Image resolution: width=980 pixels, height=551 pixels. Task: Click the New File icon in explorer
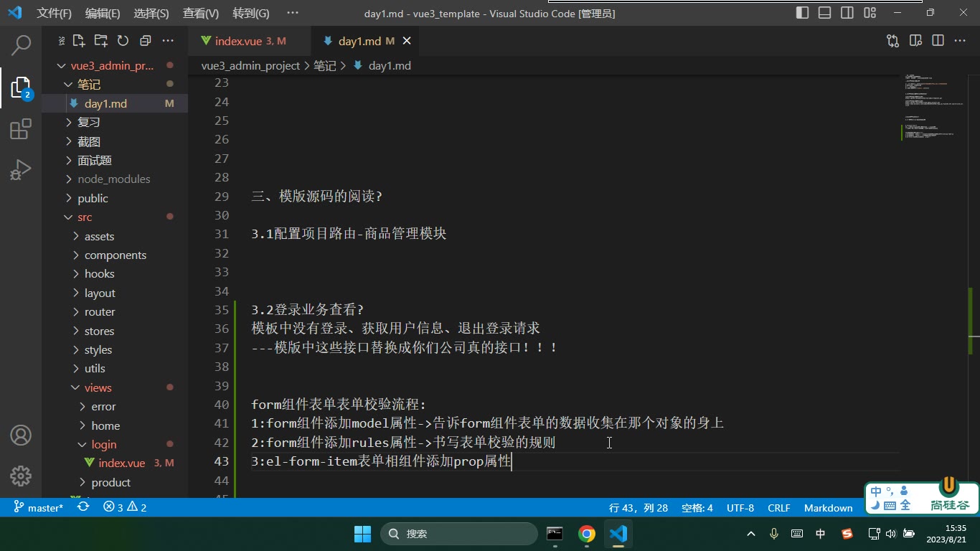[79, 41]
